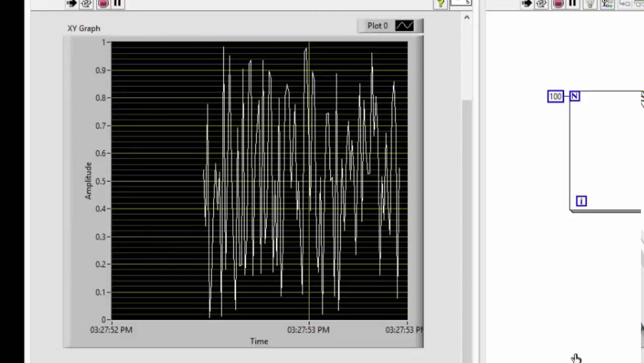Screen dimensions: 644x363
Task: Pause the VI on the front panel toolbar
Action: click(117, 4)
